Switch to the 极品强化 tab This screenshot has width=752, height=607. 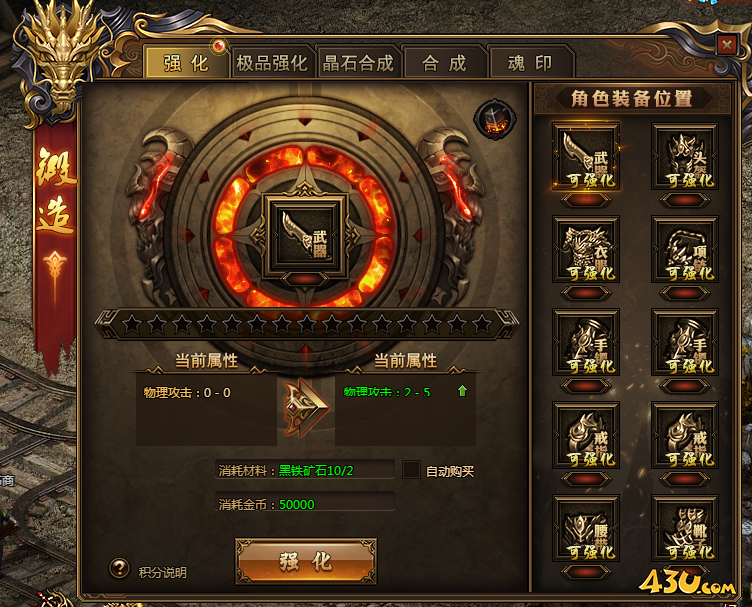click(x=272, y=62)
